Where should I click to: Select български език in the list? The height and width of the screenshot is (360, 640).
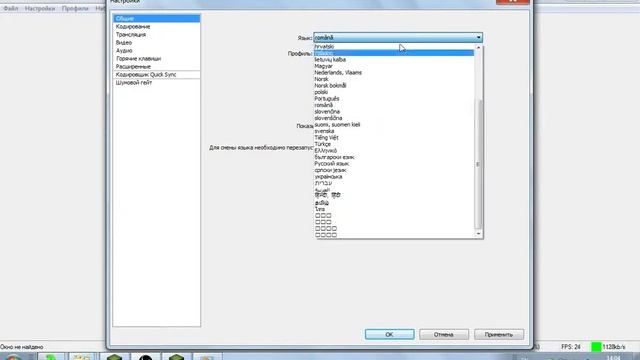pos(334,157)
